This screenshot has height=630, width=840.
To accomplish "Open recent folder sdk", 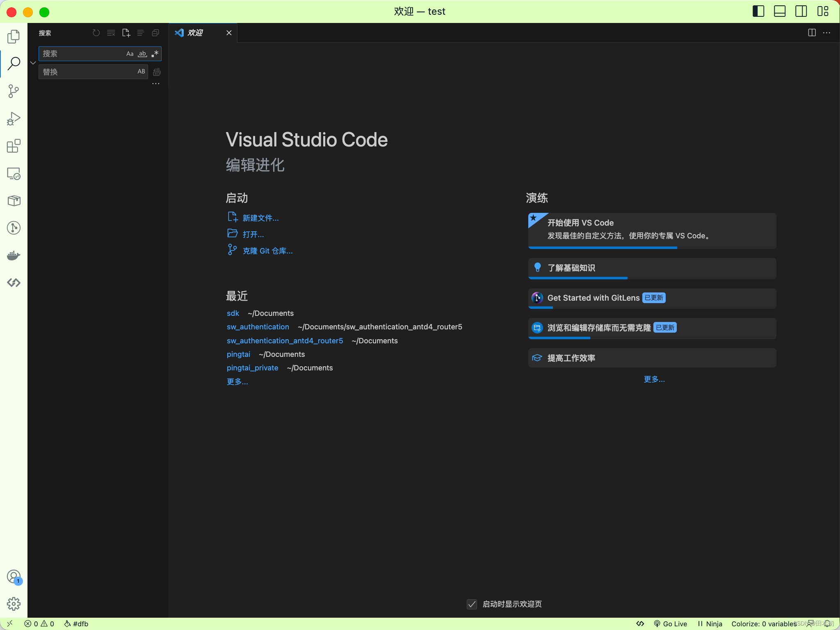I will click(x=233, y=313).
